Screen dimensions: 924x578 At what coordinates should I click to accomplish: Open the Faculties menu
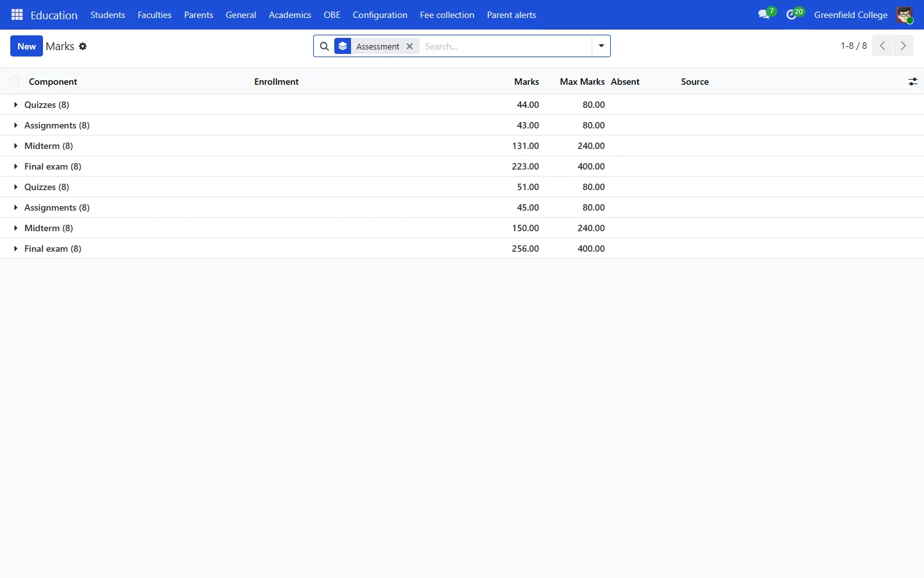pyautogui.click(x=155, y=15)
